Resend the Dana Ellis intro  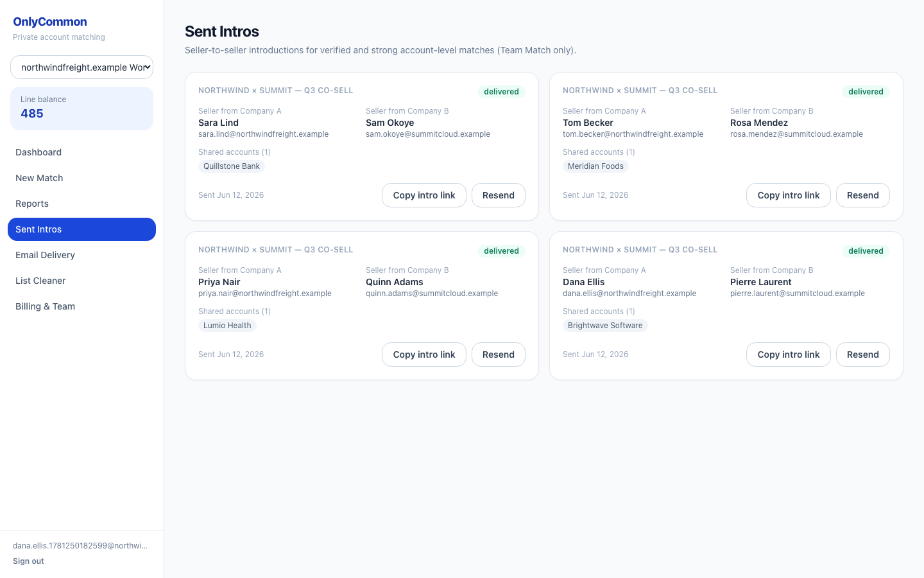[x=863, y=355]
